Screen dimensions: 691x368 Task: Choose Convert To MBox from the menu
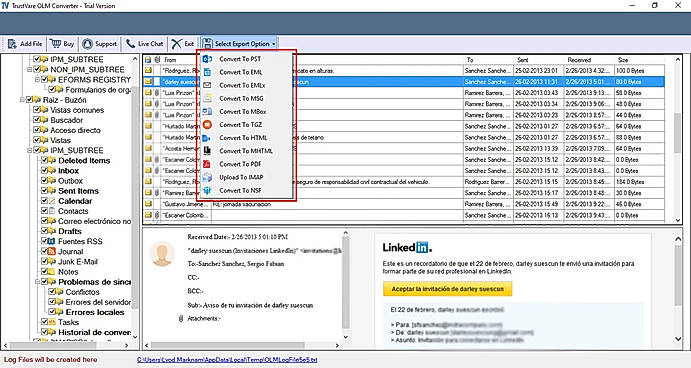243,112
